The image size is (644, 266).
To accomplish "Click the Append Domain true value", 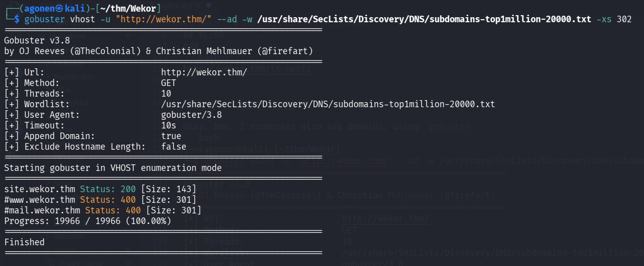I will point(171,136).
